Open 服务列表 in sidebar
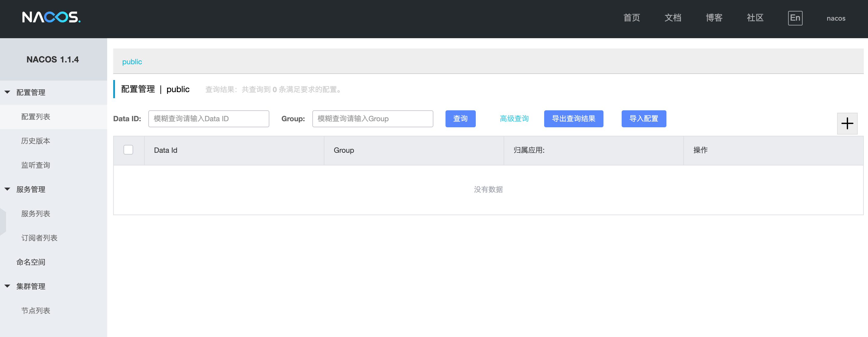The width and height of the screenshot is (868, 337). [36, 214]
